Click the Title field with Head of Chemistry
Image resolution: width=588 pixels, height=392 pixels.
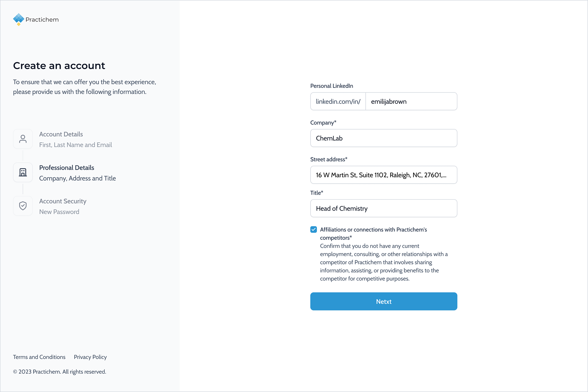click(384, 209)
